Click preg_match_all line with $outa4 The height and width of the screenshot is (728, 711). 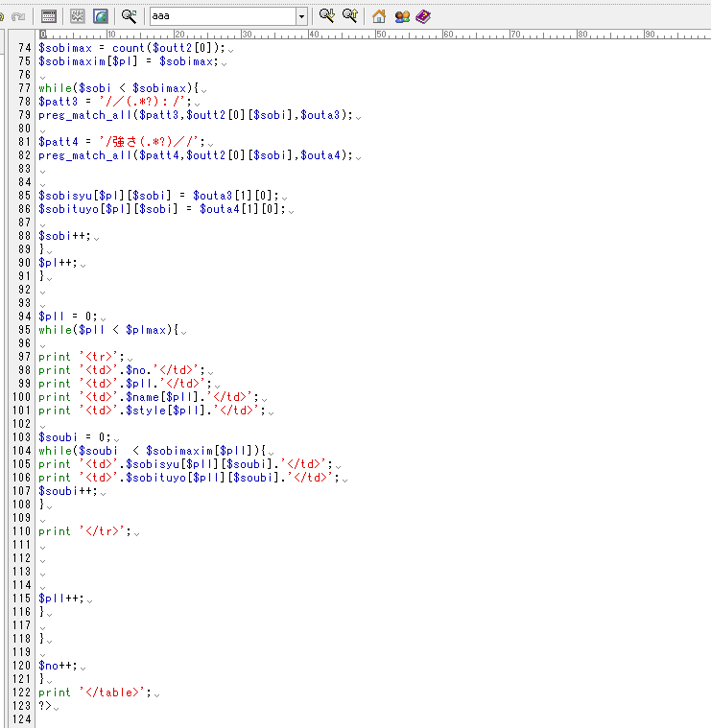(x=196, y=155)
